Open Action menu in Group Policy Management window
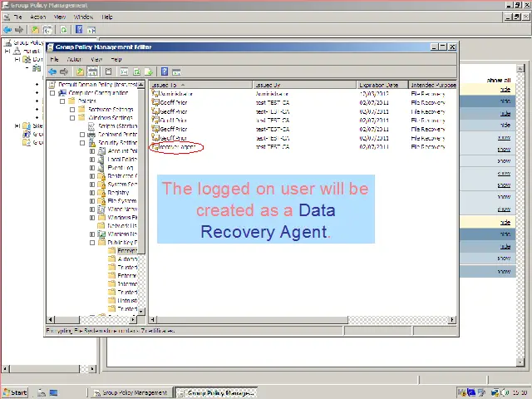 coord(37,17)
